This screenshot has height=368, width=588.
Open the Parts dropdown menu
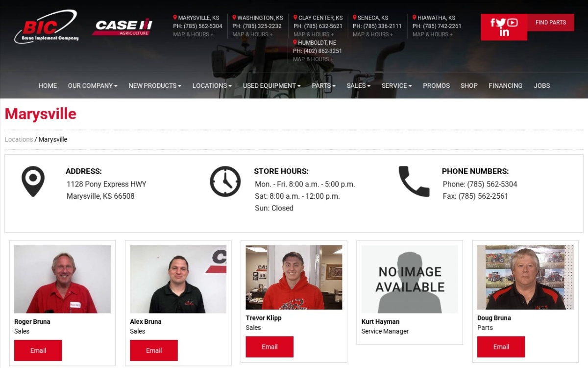pyautogui.click(x=324, y=85)
